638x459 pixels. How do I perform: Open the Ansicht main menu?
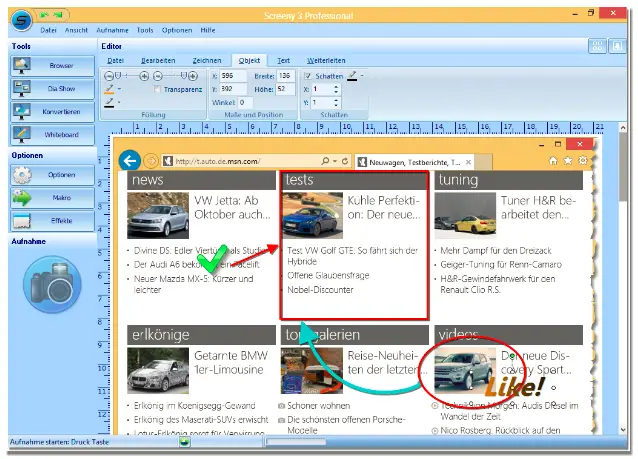point(76,30)
